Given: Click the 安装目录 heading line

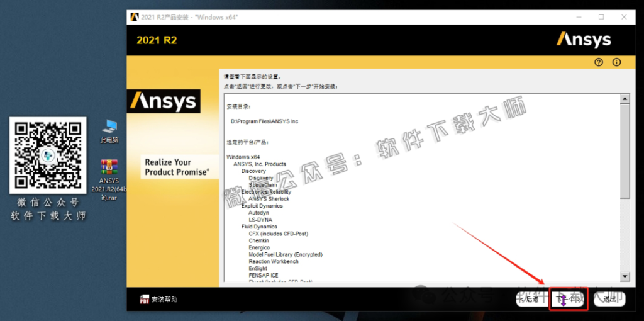Looking at the screenshot, I should pos(238,106).
